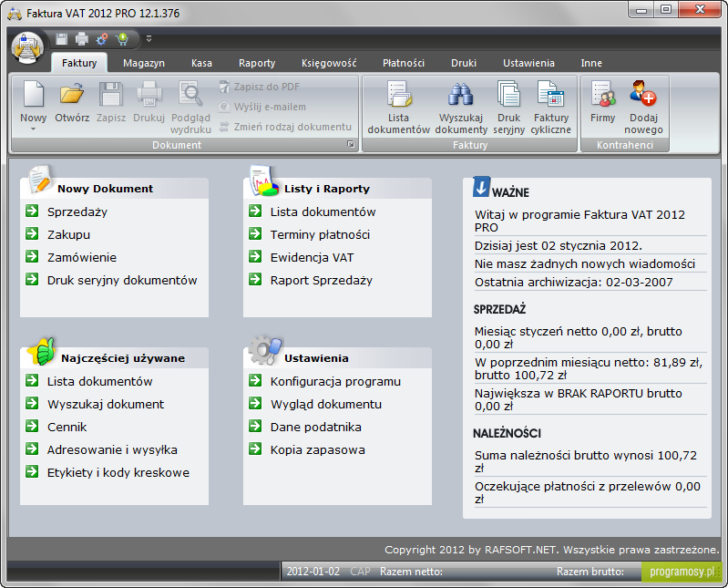
Task: Open Dane podatnika link
Action: (x=316, y=427)
